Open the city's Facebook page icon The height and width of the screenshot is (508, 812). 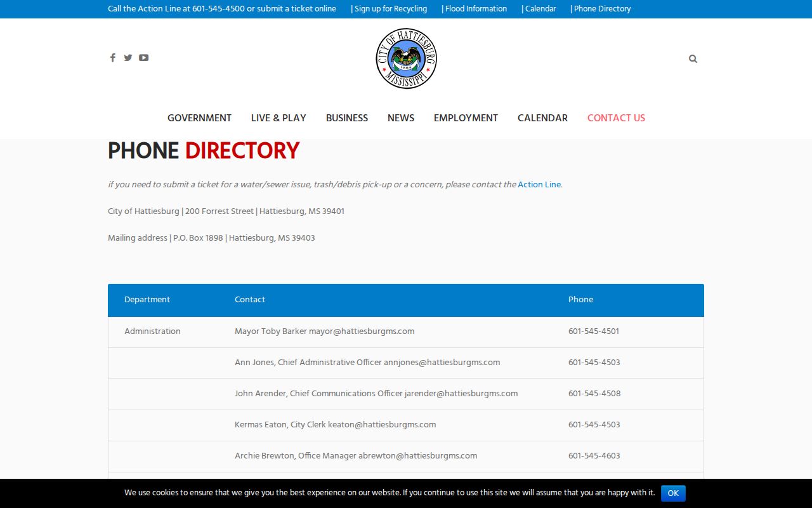click(112, 58)
